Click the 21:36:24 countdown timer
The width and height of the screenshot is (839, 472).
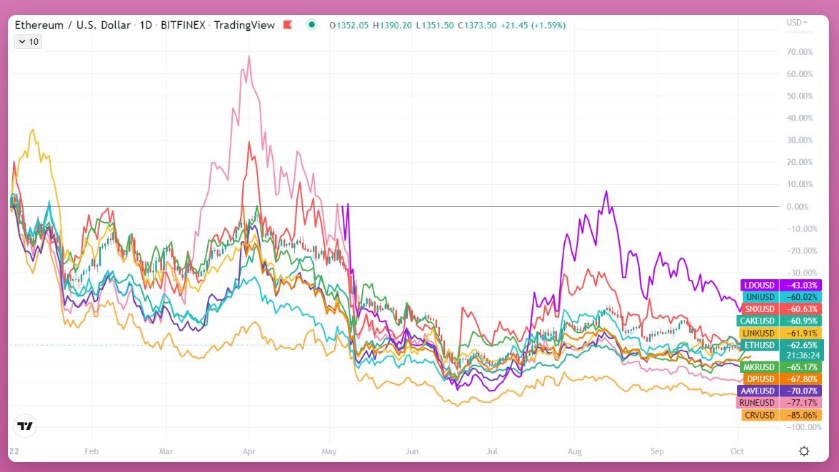[x=802, y=355]
